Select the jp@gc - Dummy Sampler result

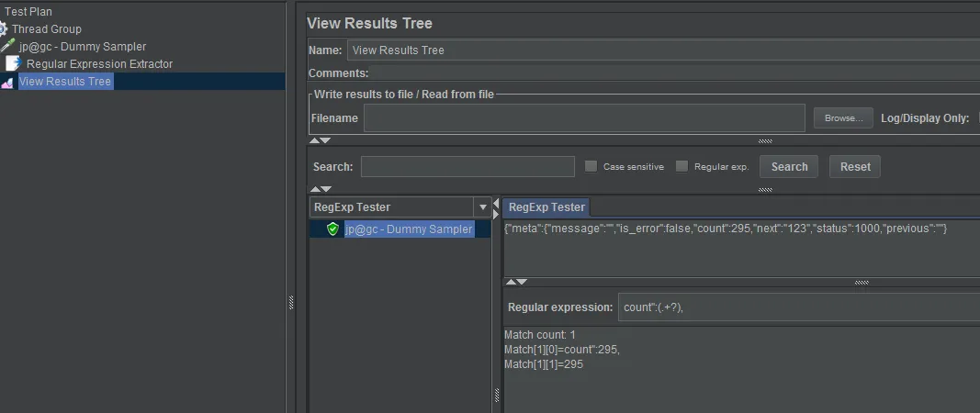click(x=408, y=229)
